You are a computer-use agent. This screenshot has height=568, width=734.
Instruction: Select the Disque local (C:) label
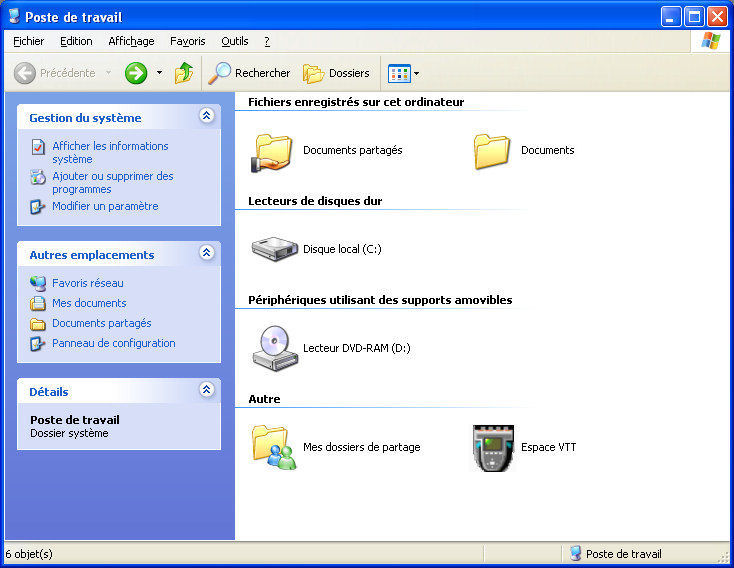(342, 249)
